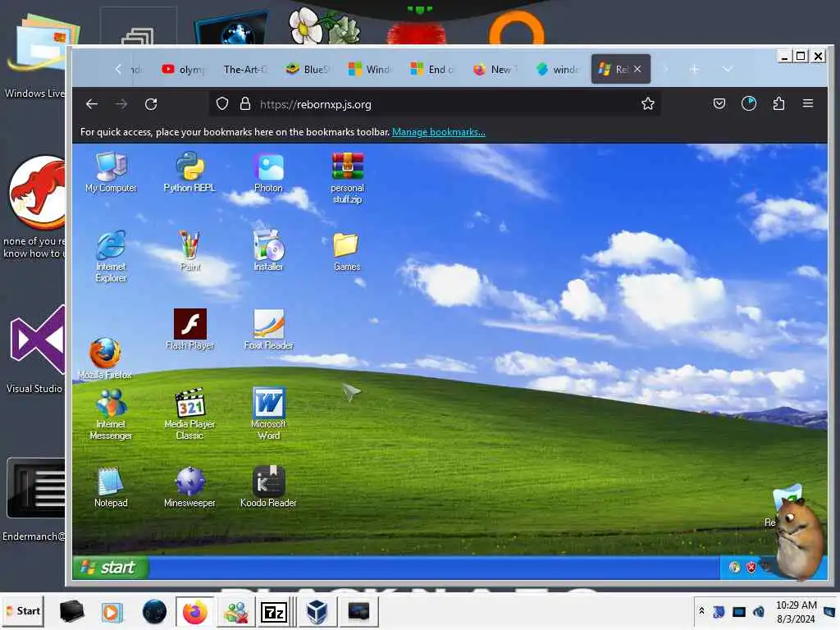Open the Firefox account icon
This screenshot has width=840, height=630.
coord(749,103)
